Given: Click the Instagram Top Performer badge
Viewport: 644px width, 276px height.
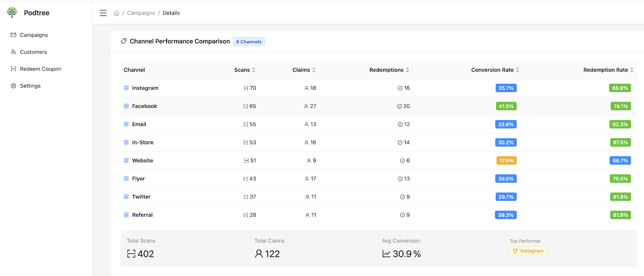Looking at the screenshot, I should (528, 251).
